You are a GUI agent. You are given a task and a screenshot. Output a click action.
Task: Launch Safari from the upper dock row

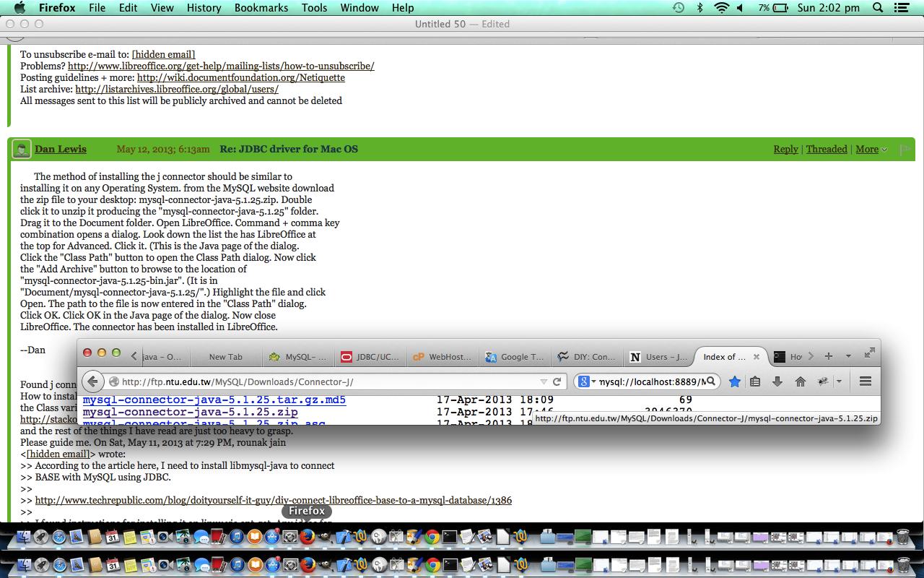(x=59, y=537)
